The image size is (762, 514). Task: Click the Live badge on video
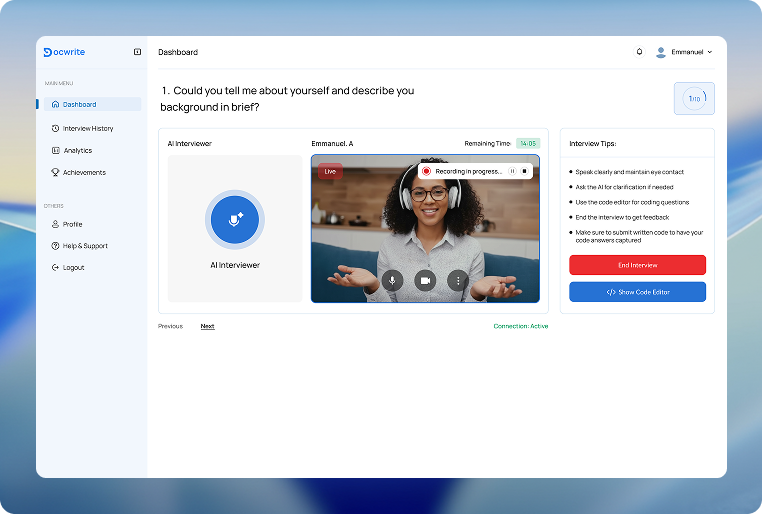(x=330, y=171)
